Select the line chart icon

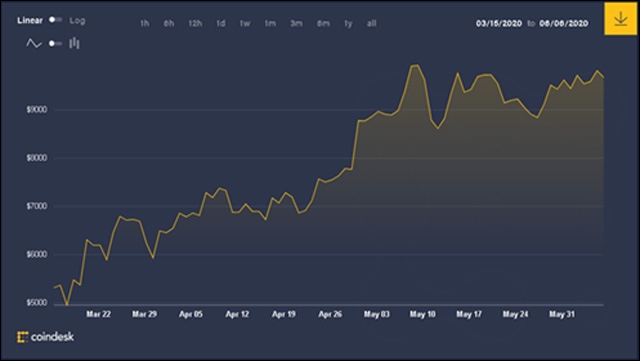tap(34, 43)
